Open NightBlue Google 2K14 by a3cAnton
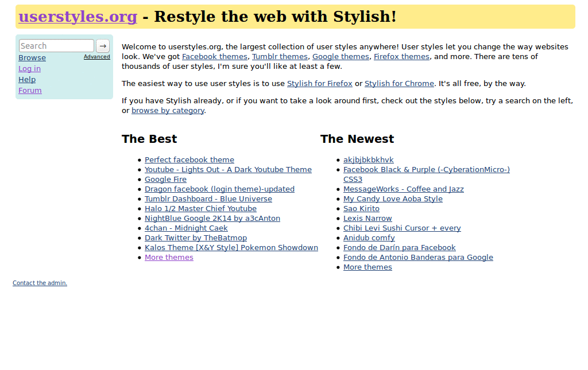This screenshot has width=588, height=370. pos(212,219)
